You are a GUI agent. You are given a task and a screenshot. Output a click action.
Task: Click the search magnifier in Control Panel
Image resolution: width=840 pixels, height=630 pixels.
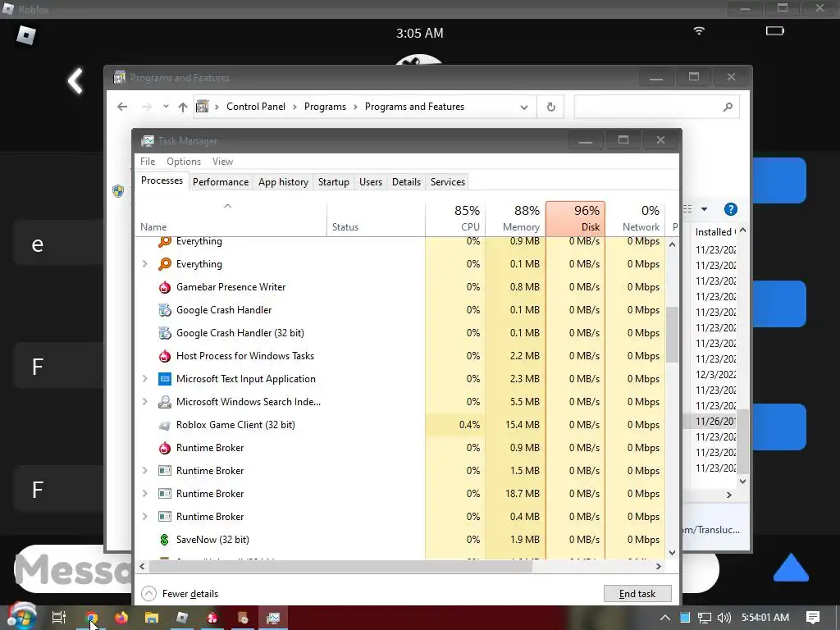click(x=728, y=107)
